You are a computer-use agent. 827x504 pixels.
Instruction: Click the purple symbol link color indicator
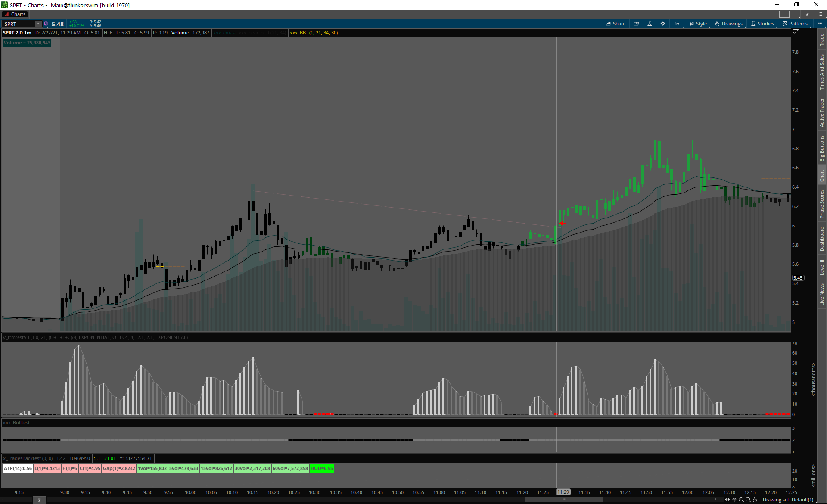click(x=46, y=24)
